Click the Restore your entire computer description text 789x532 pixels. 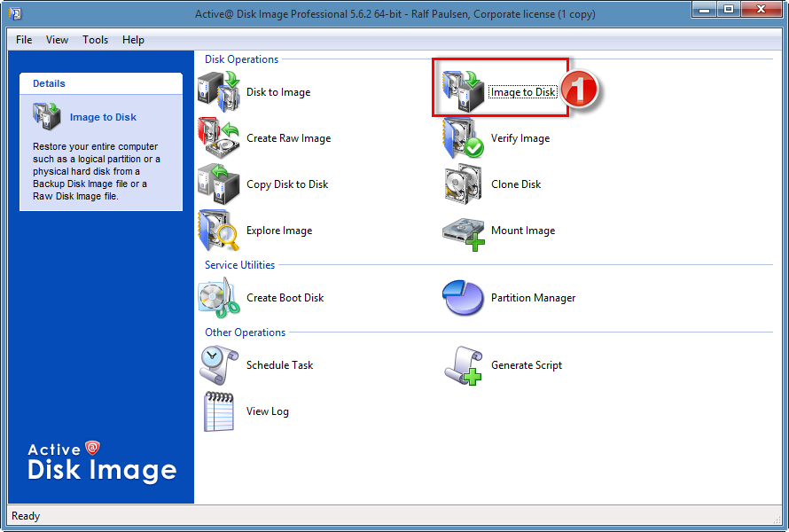pos(97,171)
